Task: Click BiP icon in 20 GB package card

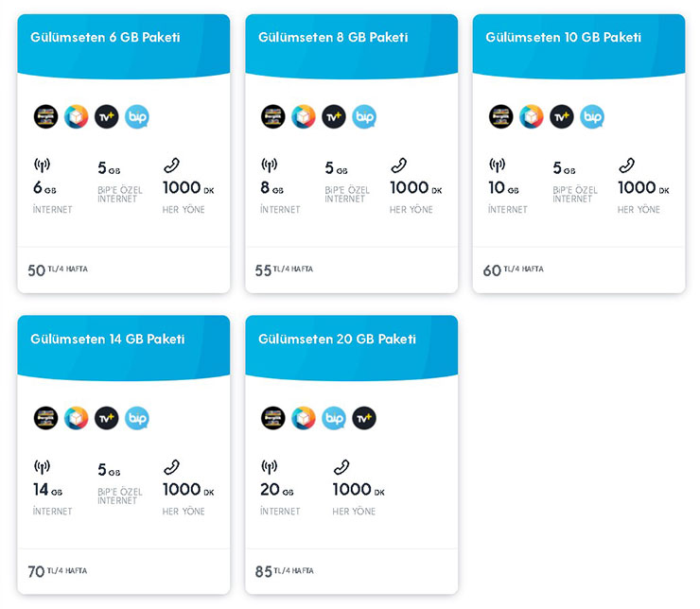Action: point(334,419)
